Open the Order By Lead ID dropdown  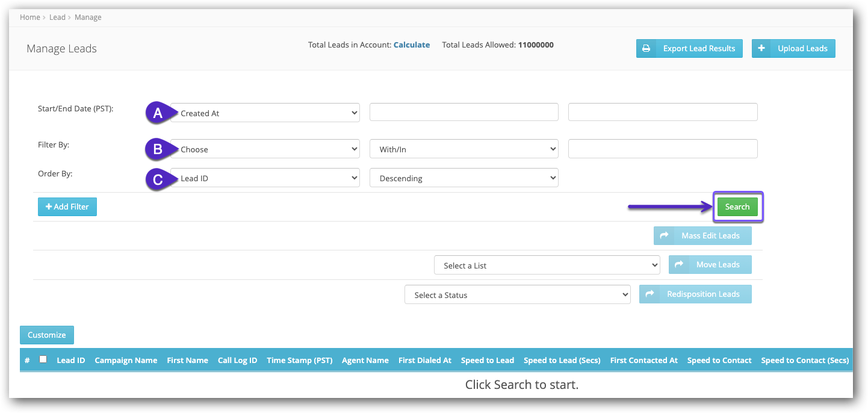(265, 178)
